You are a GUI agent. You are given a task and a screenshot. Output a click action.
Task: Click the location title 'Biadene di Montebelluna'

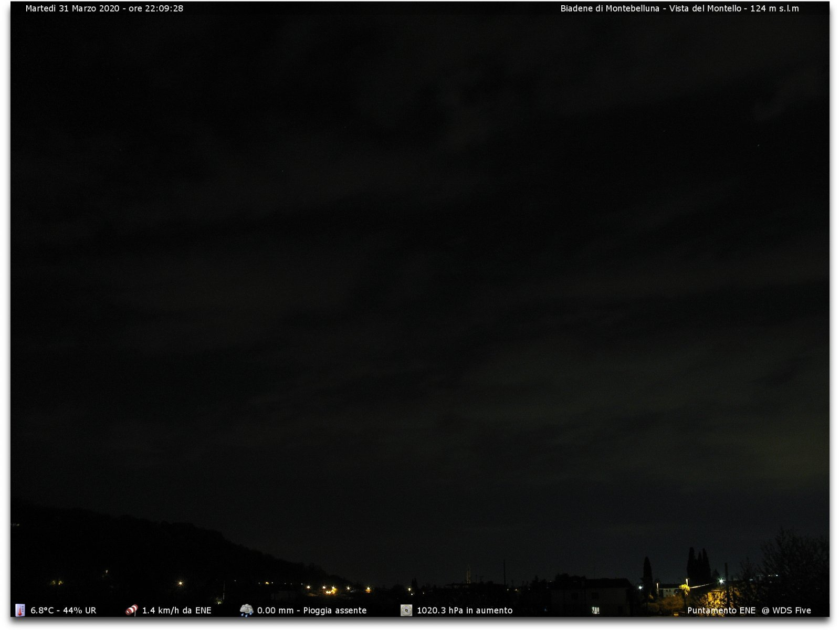pos(610,8)
